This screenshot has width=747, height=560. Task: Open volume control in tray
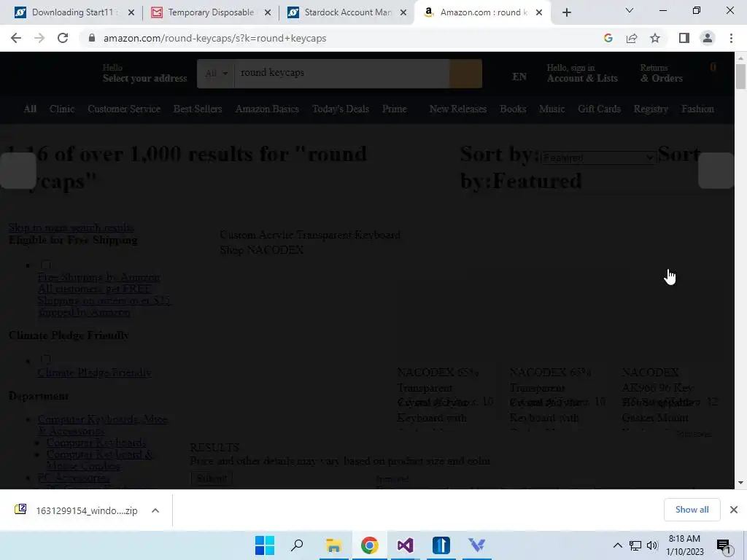click(652, 545)
